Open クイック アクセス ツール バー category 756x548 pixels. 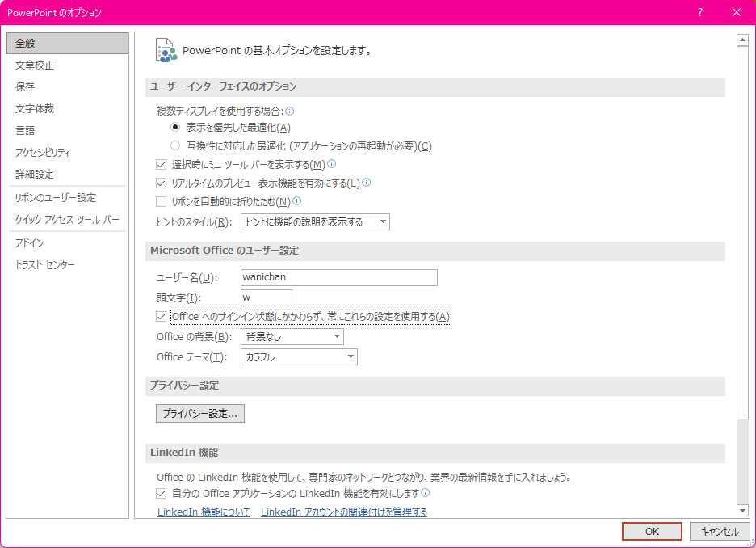tap(68, 220)
